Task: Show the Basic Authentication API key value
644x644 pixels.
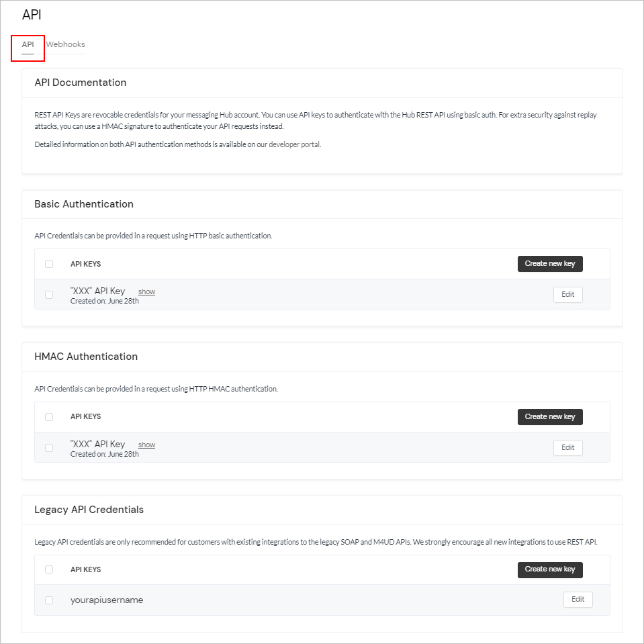Action: point(146,291)
